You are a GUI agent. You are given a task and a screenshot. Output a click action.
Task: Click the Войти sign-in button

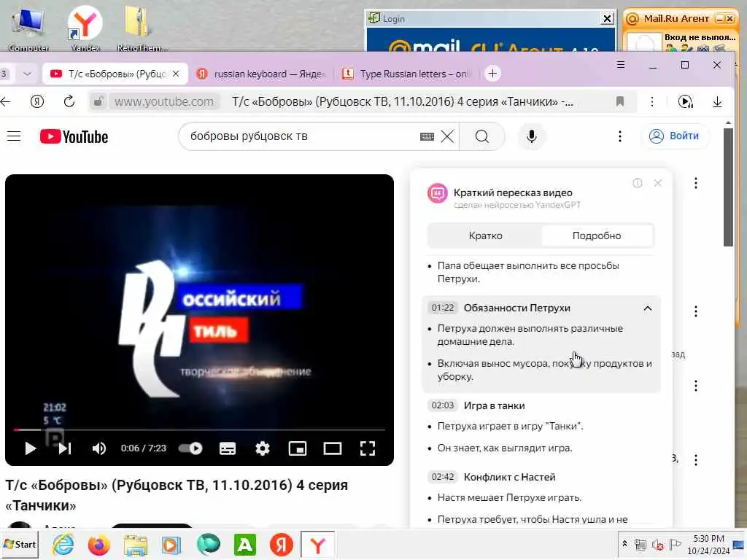click(676, 136)
